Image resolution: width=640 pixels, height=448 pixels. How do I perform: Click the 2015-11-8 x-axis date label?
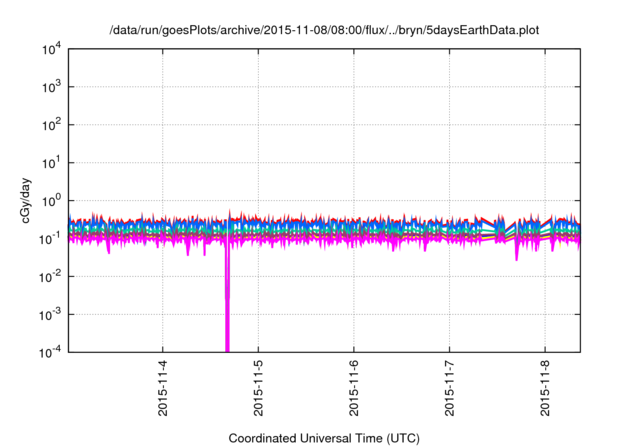[544, 388]
